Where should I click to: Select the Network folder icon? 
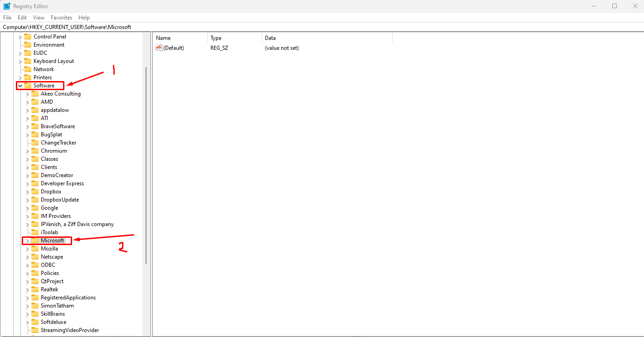point(28,69)
